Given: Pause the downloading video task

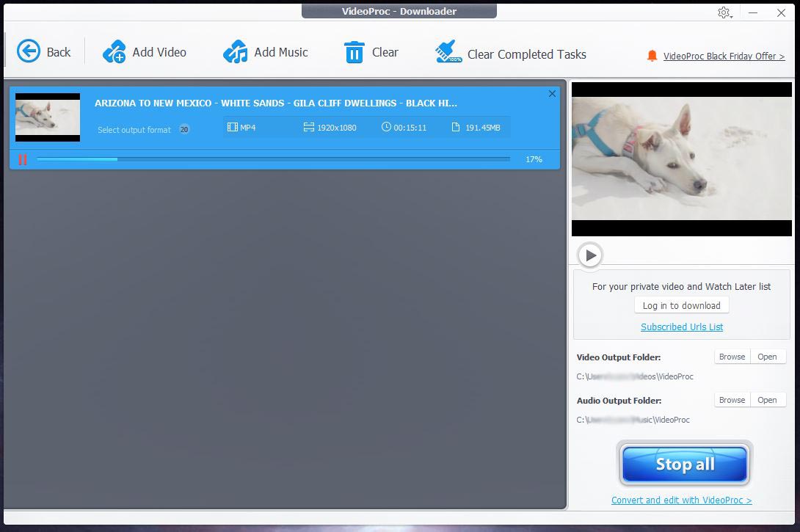Looking at the screenshot, I should pyautogui.click(x=23, y=159).
